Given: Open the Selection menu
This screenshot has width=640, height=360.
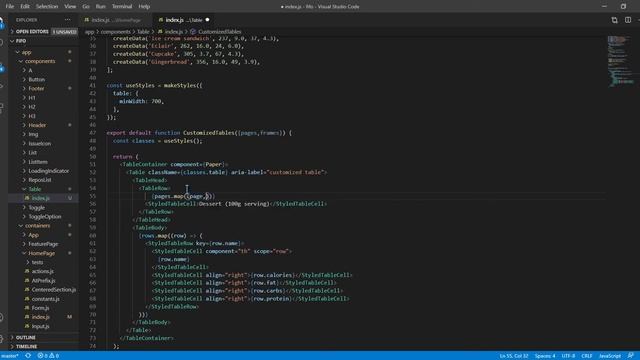Looking at the screenshot, I should click(47, 7).
